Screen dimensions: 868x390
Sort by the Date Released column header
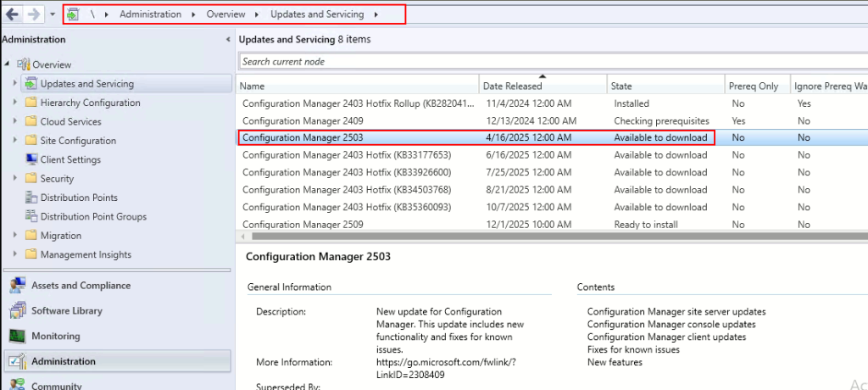[542, 86]
